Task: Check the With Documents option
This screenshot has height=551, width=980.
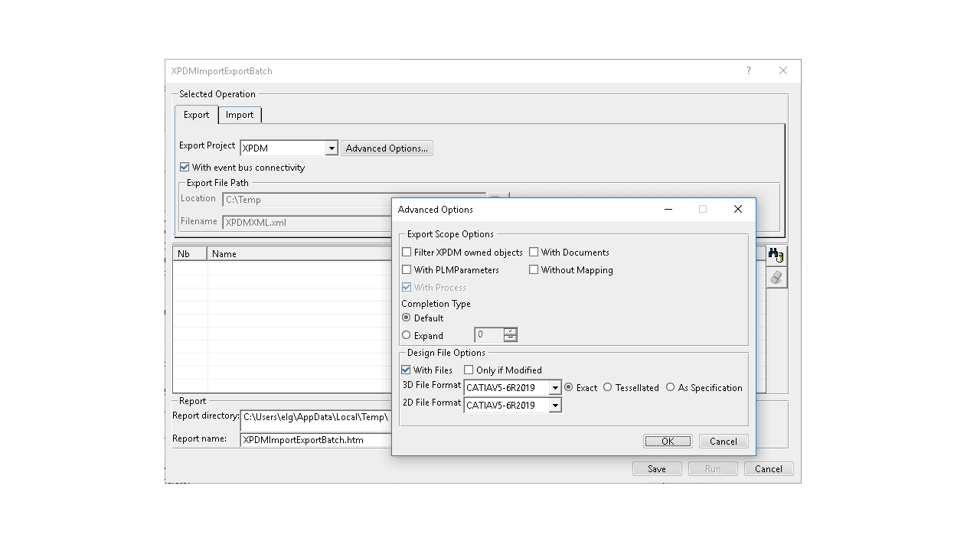Action: pyautogui.click(x=534, y=253)
